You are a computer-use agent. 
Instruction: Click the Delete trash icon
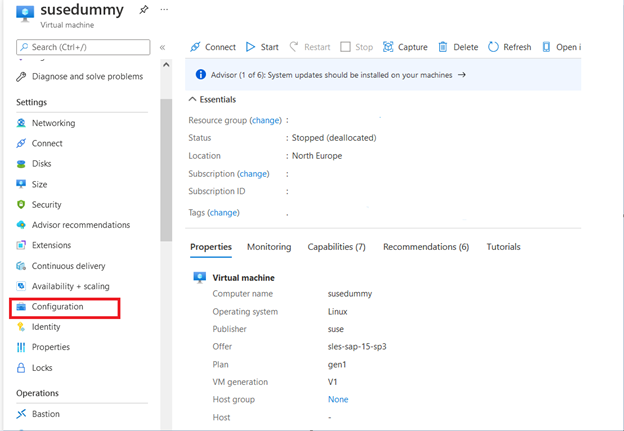pyautogui.click(x=443, y=47)
